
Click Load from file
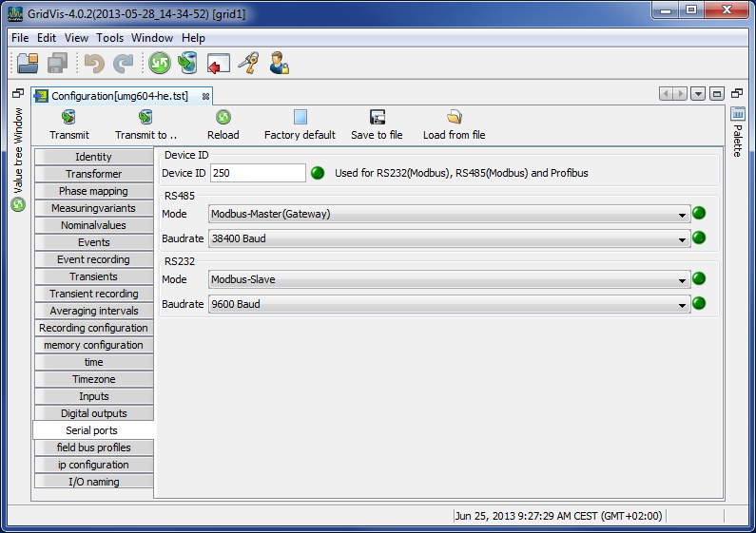454,124
